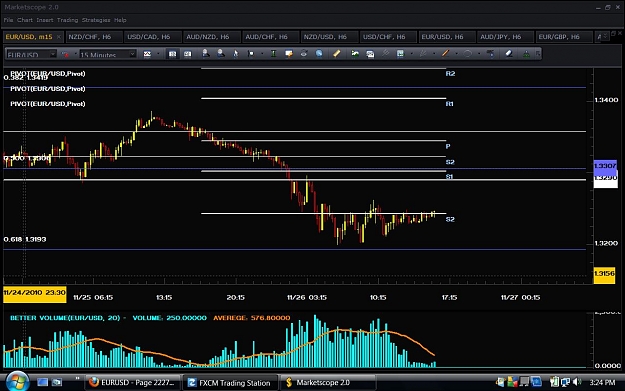Click the green I-beam toolbar icon

[273, 54]
